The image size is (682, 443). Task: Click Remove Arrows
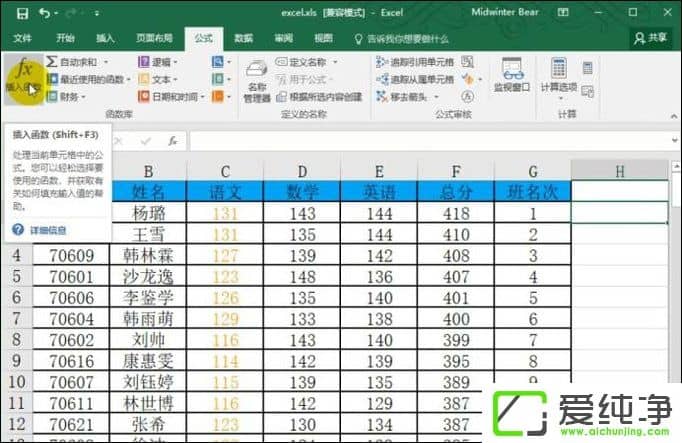pos(402,97)
